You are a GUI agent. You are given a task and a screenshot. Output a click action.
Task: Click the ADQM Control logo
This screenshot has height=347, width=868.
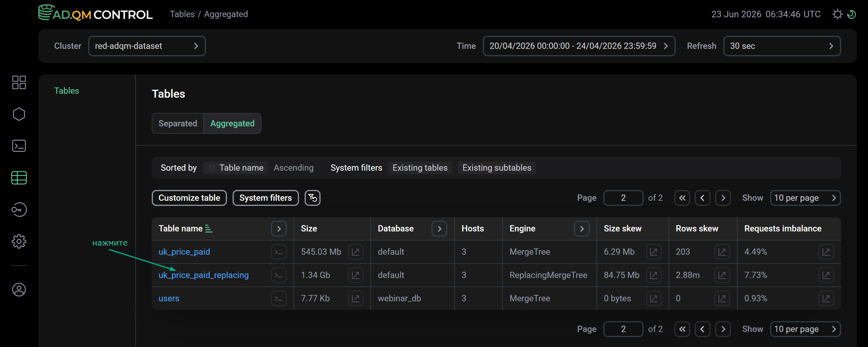click(95, 13)
